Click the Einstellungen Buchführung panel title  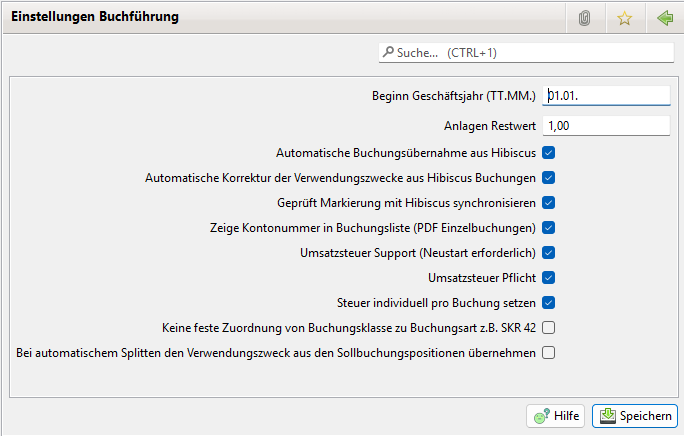click(95, 18)
